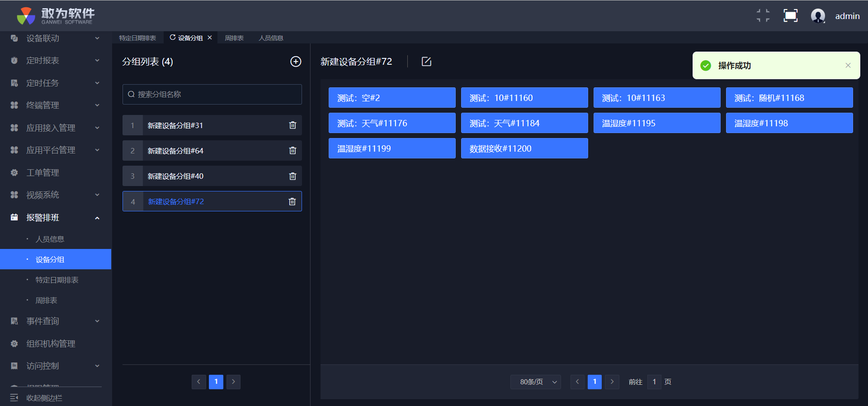Delete group 新建设备分组#31 with trash icon
868x406 pixels.
[x=292, y=125]
